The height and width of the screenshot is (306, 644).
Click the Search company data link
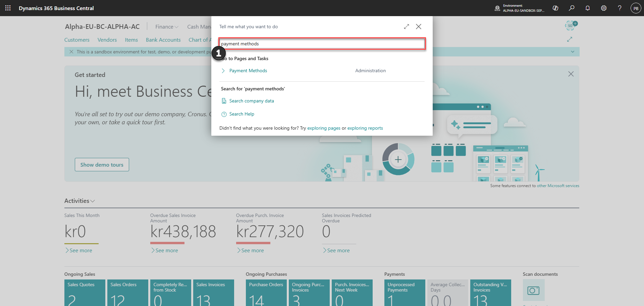[252, 101]
